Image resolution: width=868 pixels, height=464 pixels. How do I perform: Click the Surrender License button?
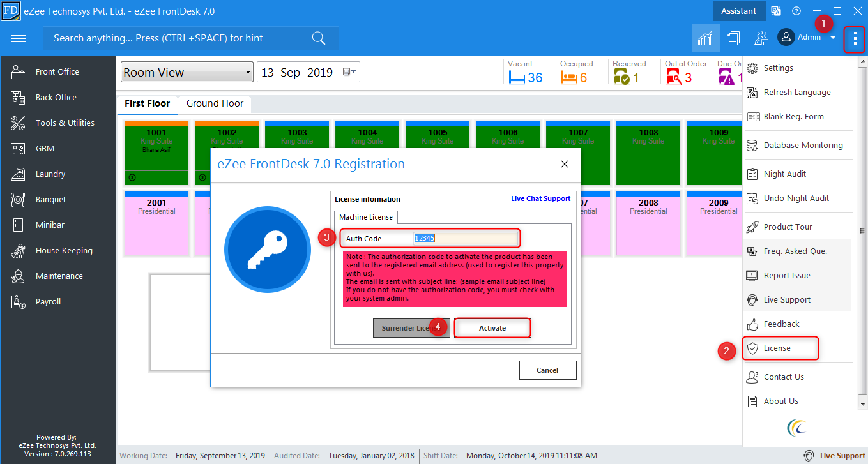click(x=411, y=328)
